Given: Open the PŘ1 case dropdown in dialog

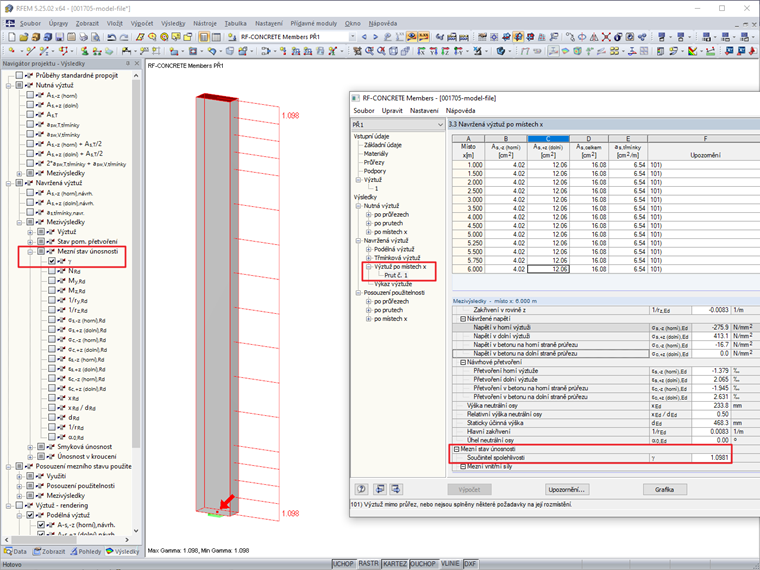Looking at the screenshot, I should click(440, 125).
